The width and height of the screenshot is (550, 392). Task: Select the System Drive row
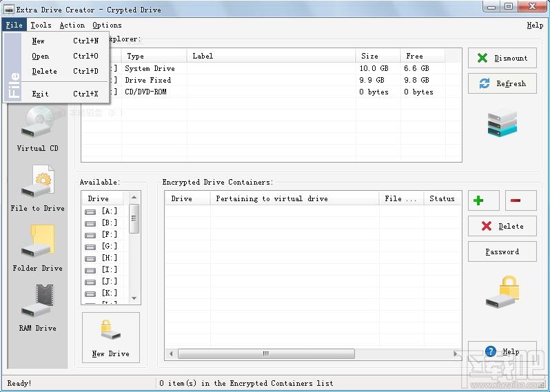tap(271, 68)
